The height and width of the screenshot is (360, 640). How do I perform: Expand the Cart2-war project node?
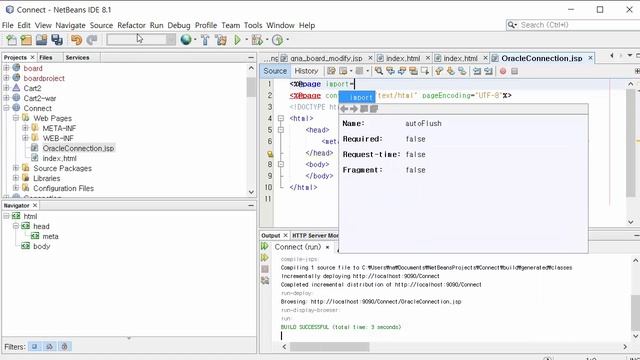(x=7, y=98)
